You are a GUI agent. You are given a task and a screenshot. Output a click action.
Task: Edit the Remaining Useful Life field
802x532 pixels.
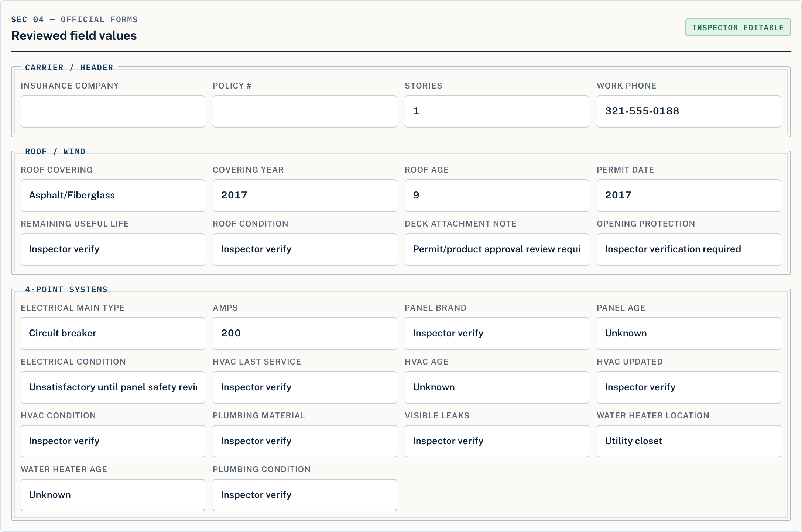(113, 249)
